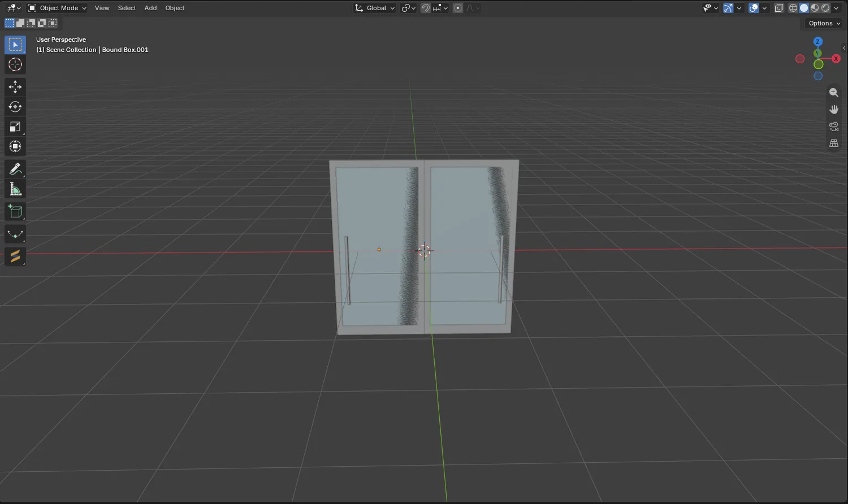This screenshot has height=504, width=848.
Task: Click the 3D cursor at the scene origin
Action: pos(424,250)
